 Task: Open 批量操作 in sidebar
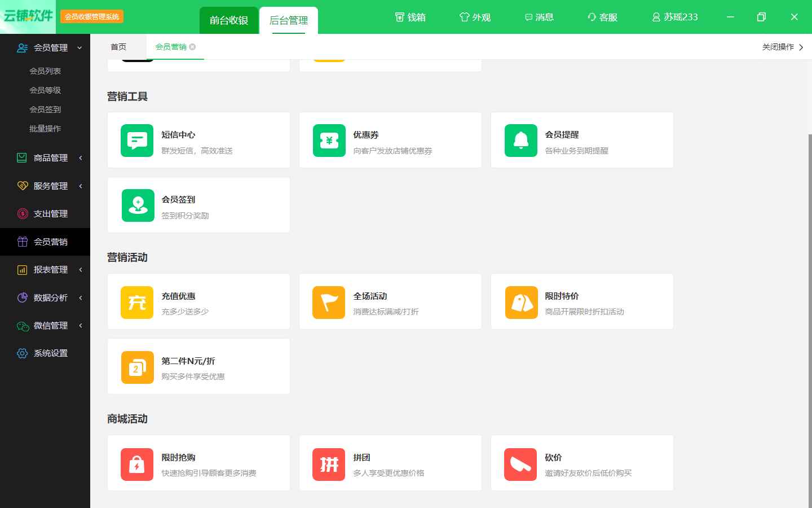pos(45,129)
